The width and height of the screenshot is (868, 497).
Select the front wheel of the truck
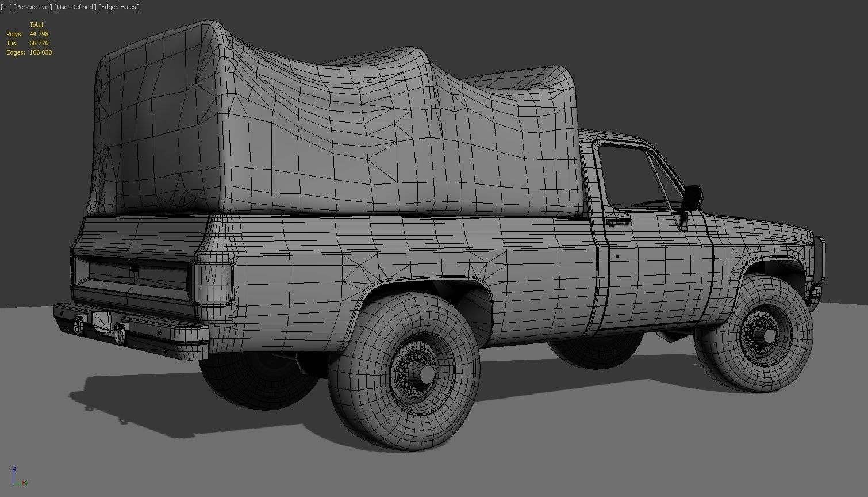click(x=753, y=334)
